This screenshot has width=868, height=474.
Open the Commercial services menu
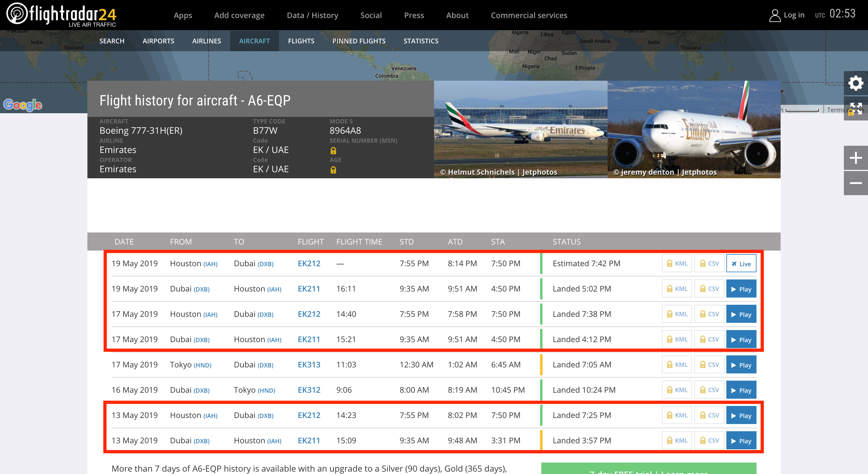(529, 15)
